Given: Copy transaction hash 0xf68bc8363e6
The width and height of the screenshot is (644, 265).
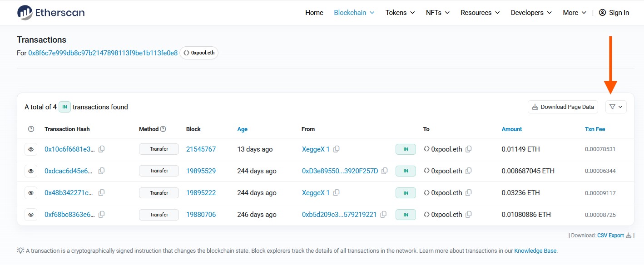Looking at the screenshot, I should point(102,215).
